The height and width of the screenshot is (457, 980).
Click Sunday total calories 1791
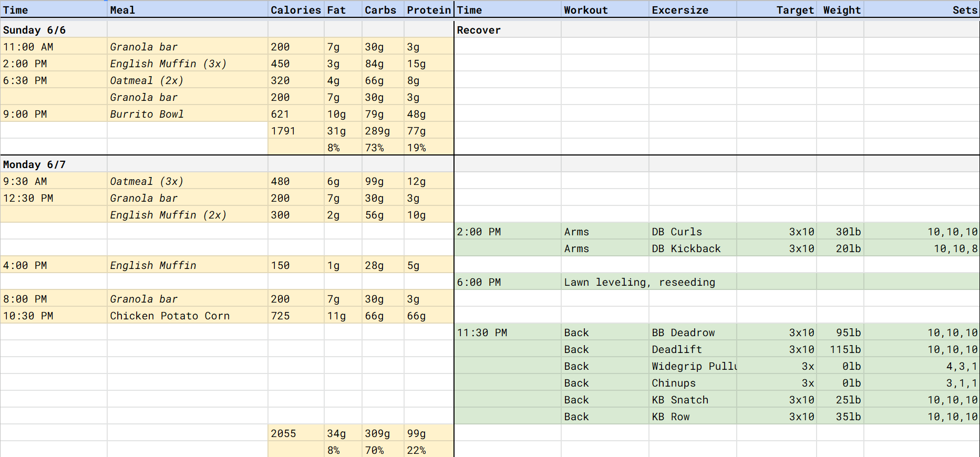(x=296, y=130)
